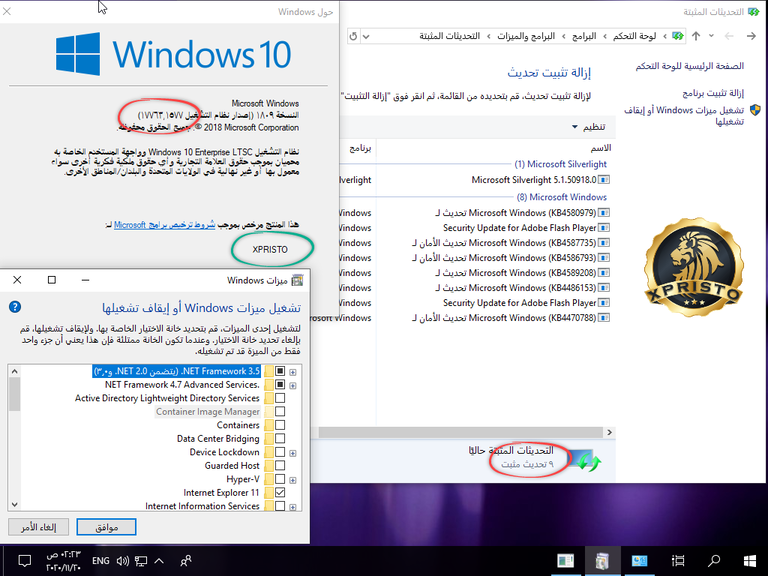Click the KB4589208 update icon
The image size is (768, 576).
coord(604,273)
